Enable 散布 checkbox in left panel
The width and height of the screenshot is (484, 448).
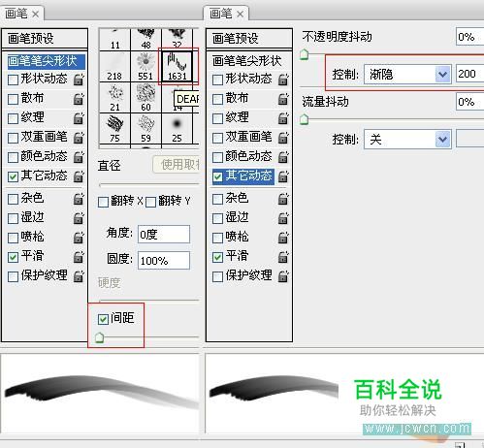point(13,99)
